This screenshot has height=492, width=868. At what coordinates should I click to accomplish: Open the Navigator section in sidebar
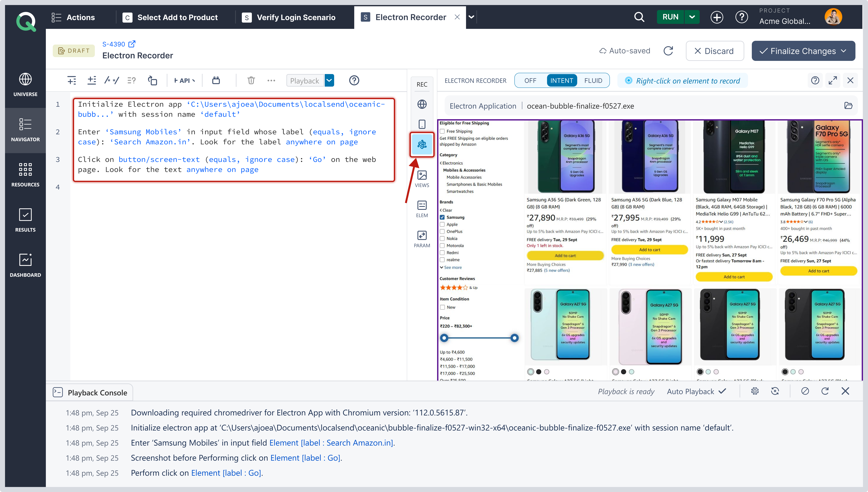tap(25, 130)
